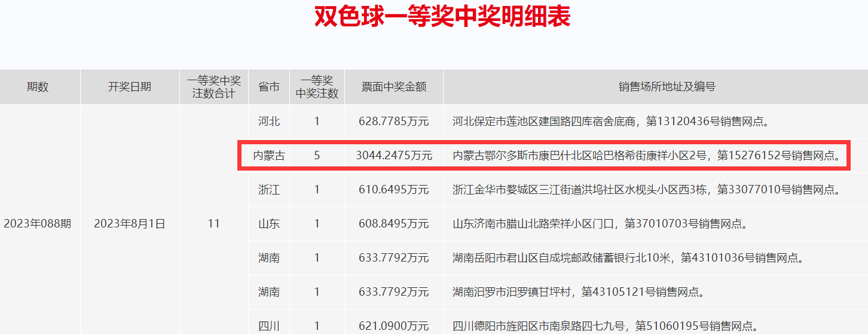This screenshot has height=334, width=868.
Task: Click the 内蒙古 province cell
Action: point(269,156)
